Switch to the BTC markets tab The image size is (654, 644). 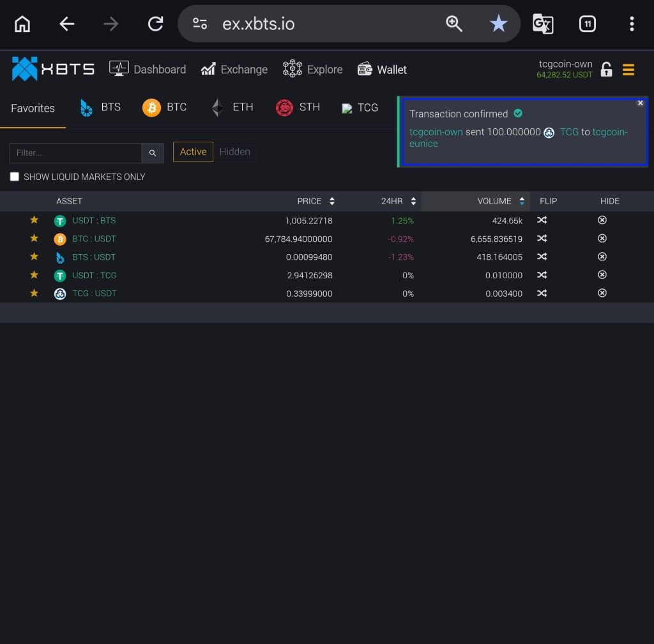165,107
